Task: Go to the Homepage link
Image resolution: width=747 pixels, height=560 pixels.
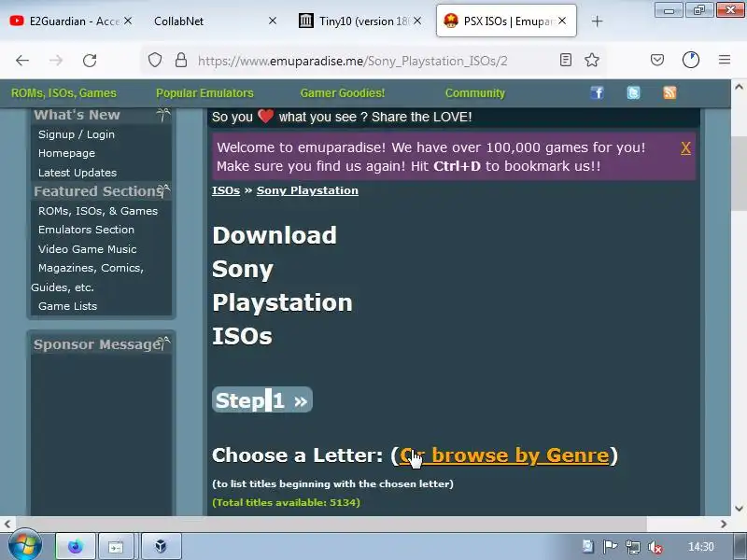Action: [66, 153]
